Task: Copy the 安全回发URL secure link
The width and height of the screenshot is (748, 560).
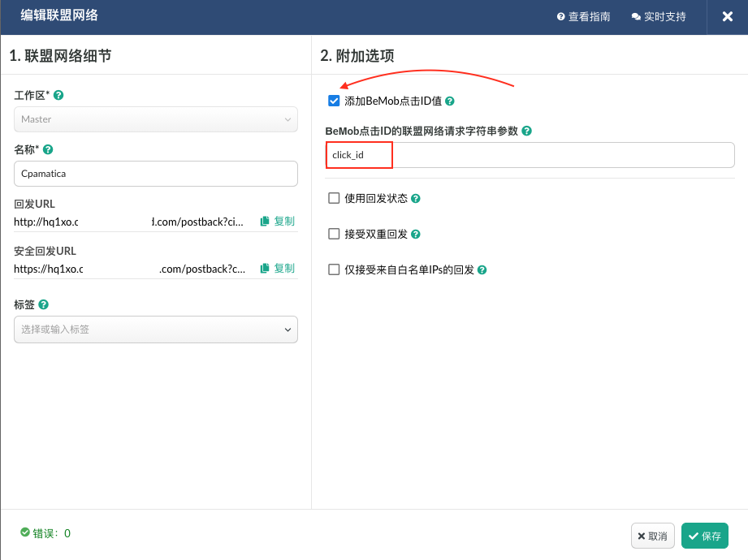Action: [278, 269]
